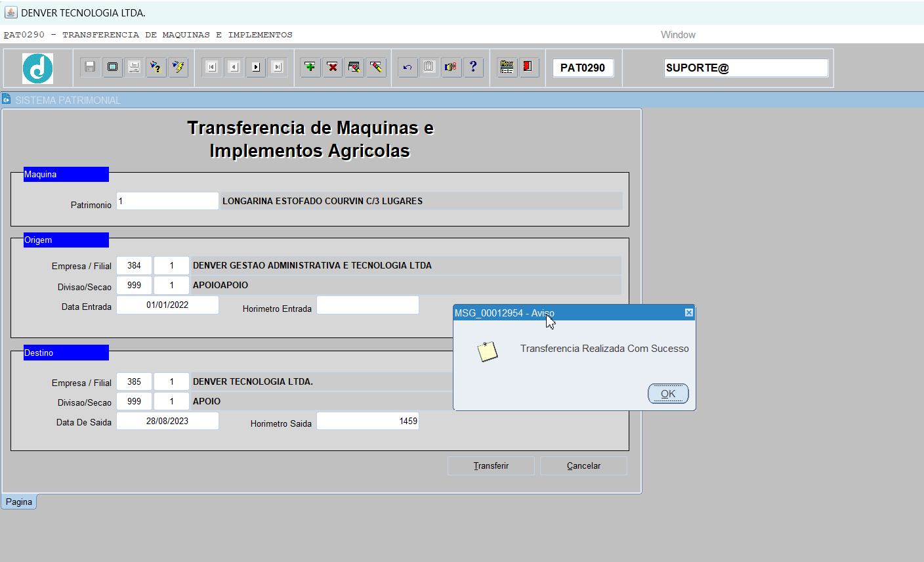This screenshot has height=562, width=924.
Task: Click the eraser Clear Record icon
Action: pos(376,67)
